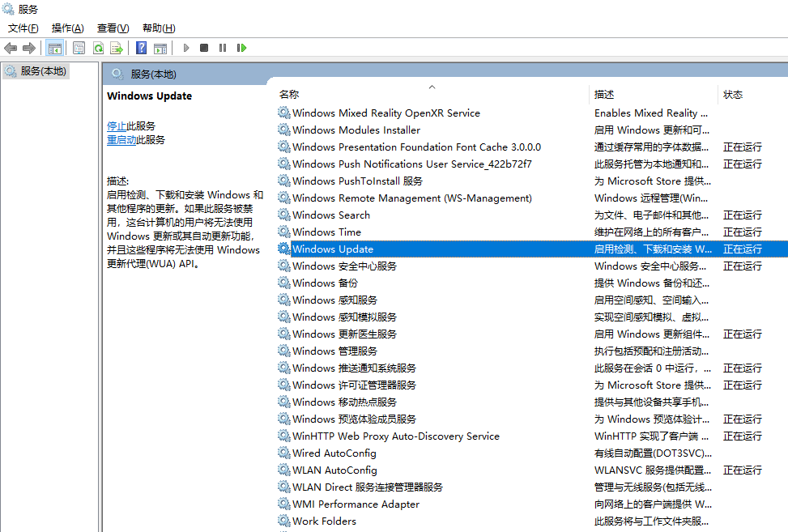Select Windows 管理服务 row

point(532,351)
